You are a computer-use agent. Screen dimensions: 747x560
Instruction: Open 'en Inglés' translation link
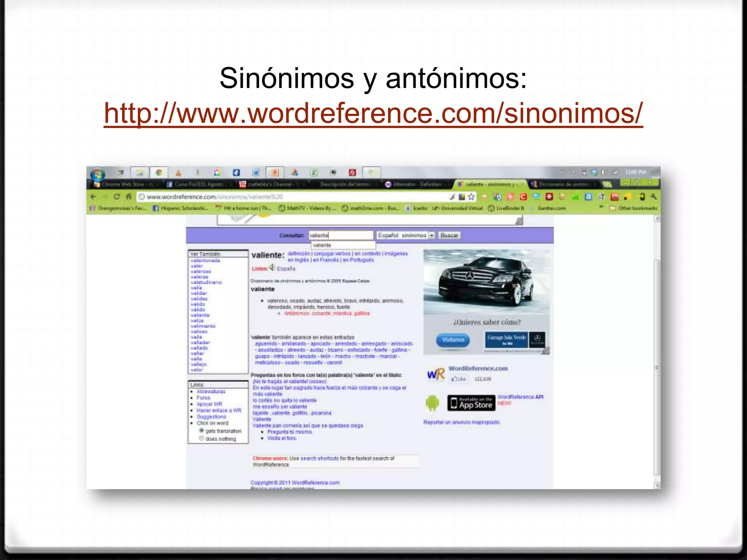pyautogui.click(x=298, y=260)
